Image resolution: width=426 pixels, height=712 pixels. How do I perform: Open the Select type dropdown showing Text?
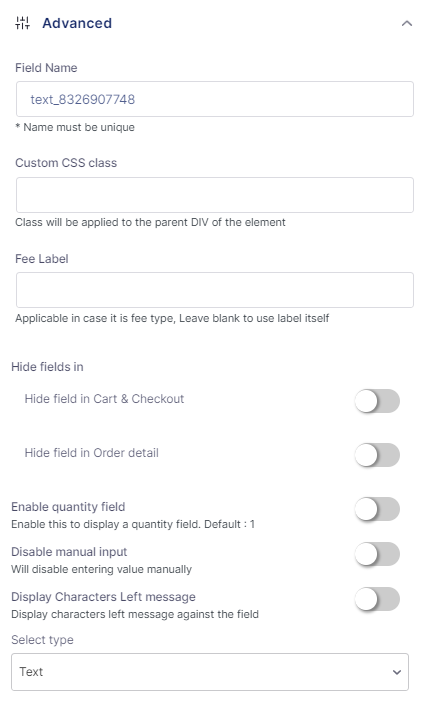click(x=210, y=672)
